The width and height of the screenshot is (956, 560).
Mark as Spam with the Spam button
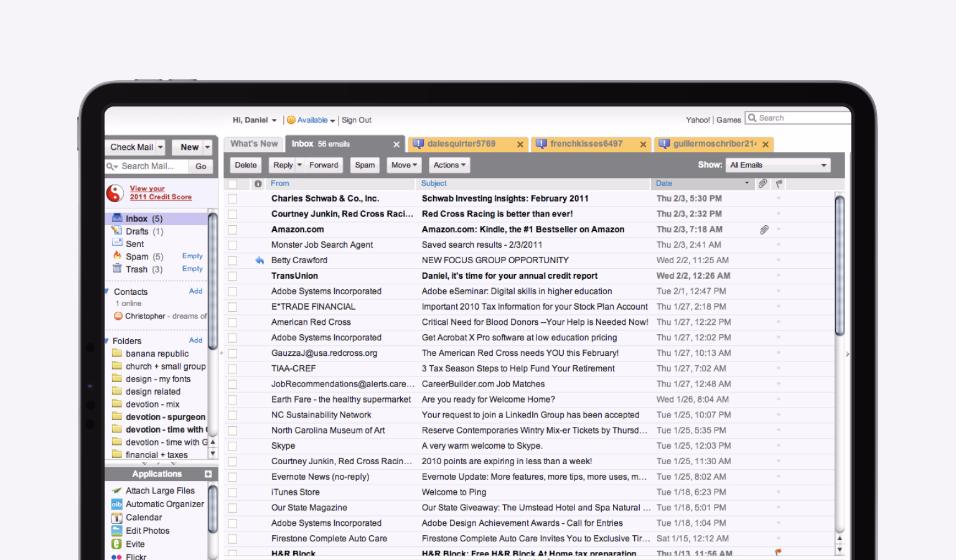click(x=365, y=165)
